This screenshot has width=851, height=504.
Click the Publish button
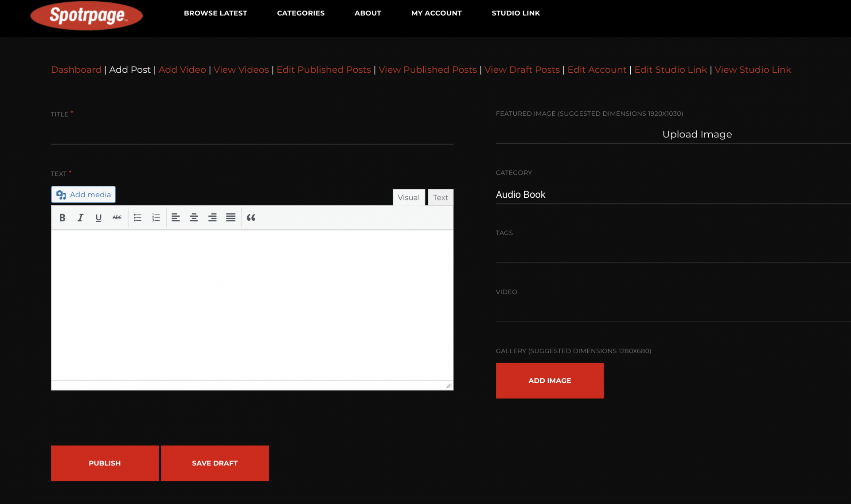pyautogui.click(x=105, y=463)
